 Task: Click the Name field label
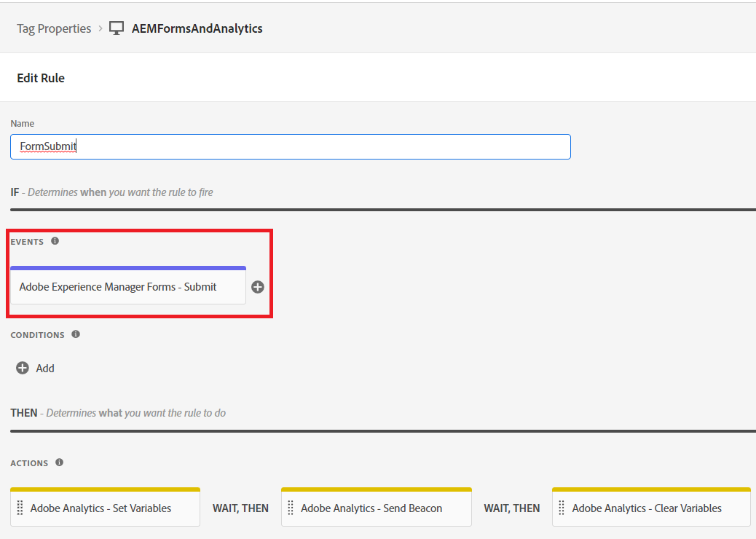[22, 123]
